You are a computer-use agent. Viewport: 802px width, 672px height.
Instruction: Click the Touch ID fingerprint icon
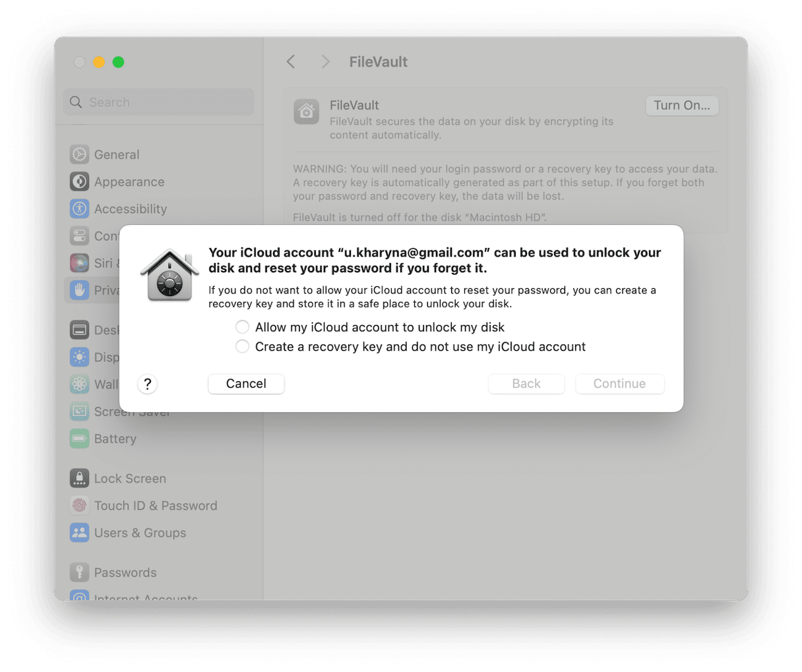pos(79,506)
